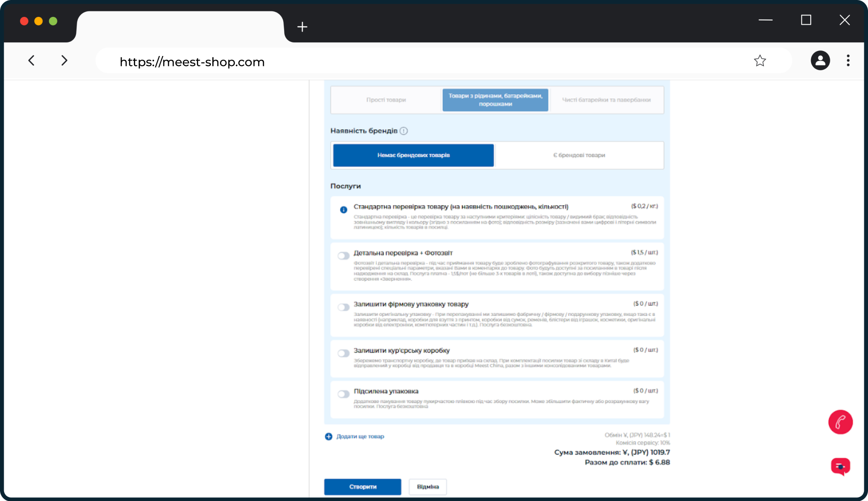Click the ($ 0,2 / кг.) price
Screen dimensions: 868x501
tap(644, 207)
